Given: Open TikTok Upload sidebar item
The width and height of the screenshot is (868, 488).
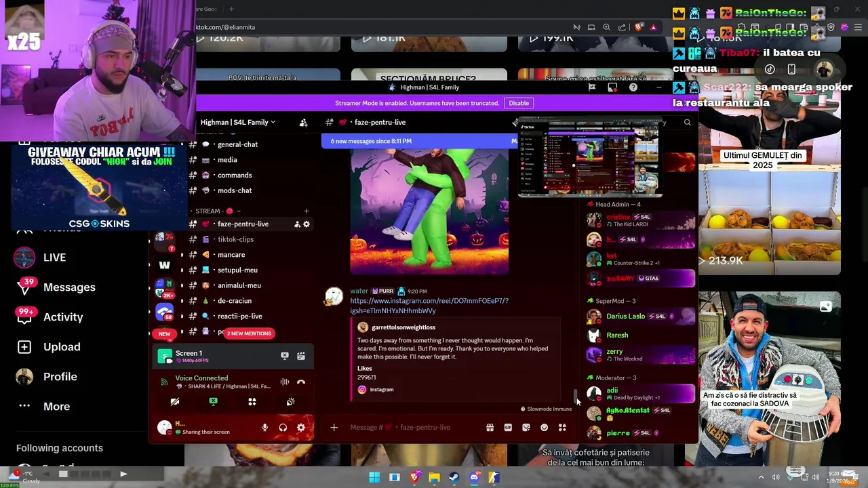Looking at the screenshot, I should [49, 347].
